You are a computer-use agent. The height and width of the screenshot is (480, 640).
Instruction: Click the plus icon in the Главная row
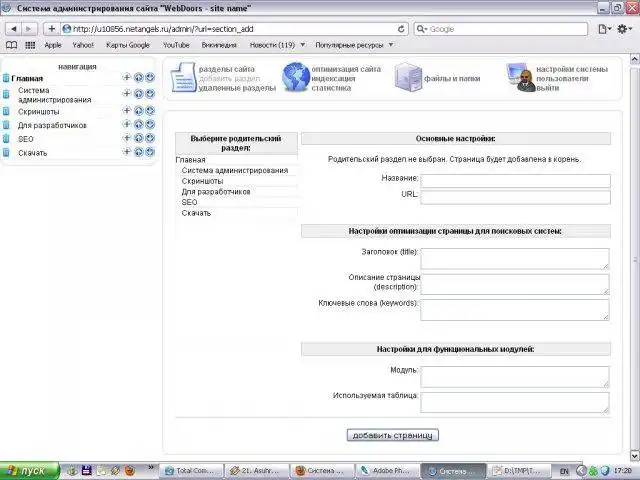point(127,77)
